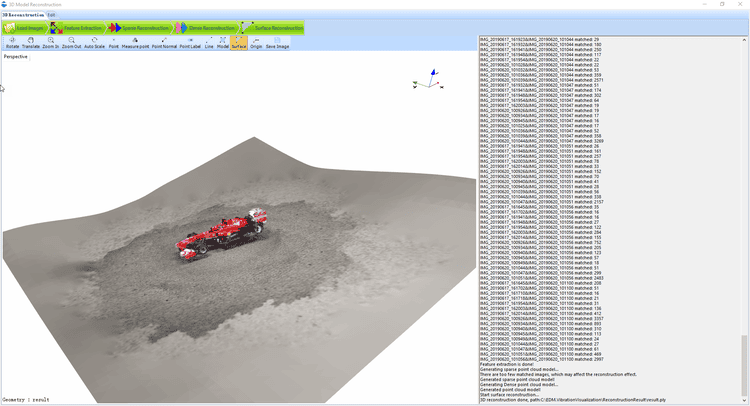Select the Rotate tool

pyautogui.click(x=12, y=43)
